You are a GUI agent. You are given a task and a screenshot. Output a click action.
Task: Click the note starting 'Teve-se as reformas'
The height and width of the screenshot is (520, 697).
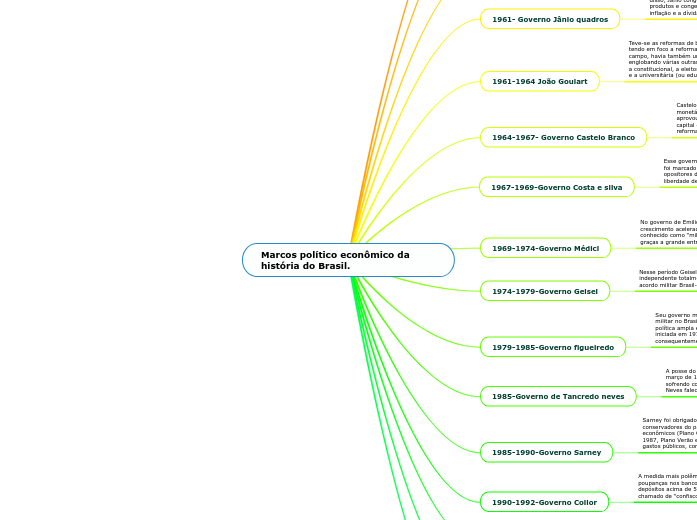click(x=662, y=60)
